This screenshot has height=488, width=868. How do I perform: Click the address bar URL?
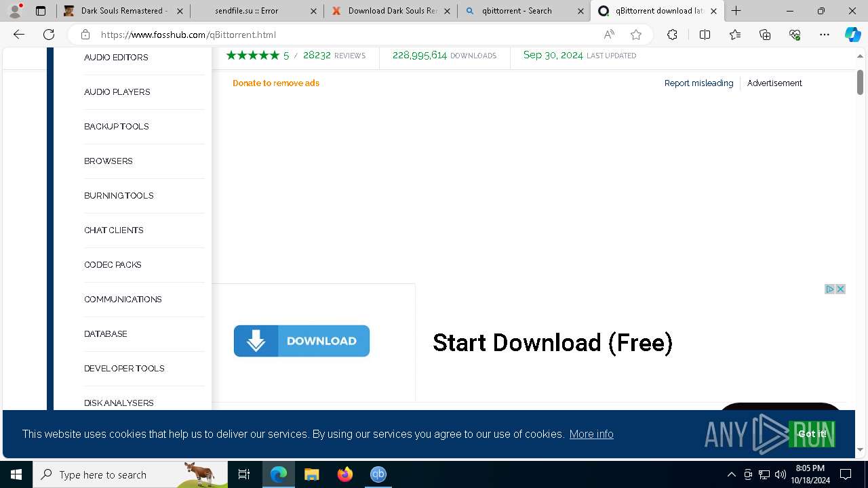[x=189, y=35]
